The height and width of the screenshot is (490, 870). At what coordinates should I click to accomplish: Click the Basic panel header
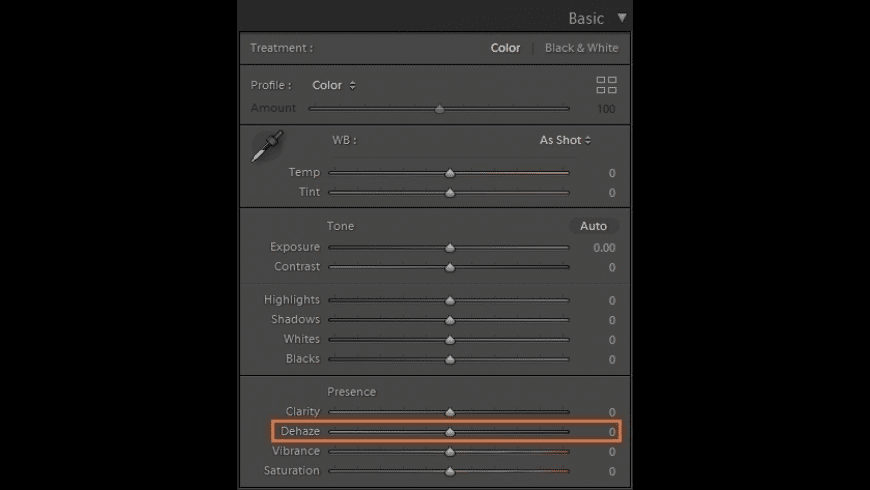tap(586, 18)
